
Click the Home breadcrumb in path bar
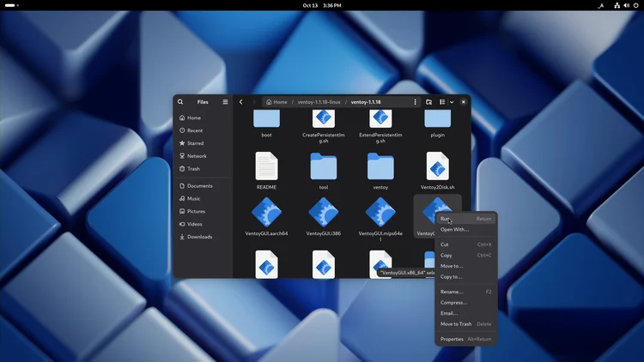click(x=276, y=102)
